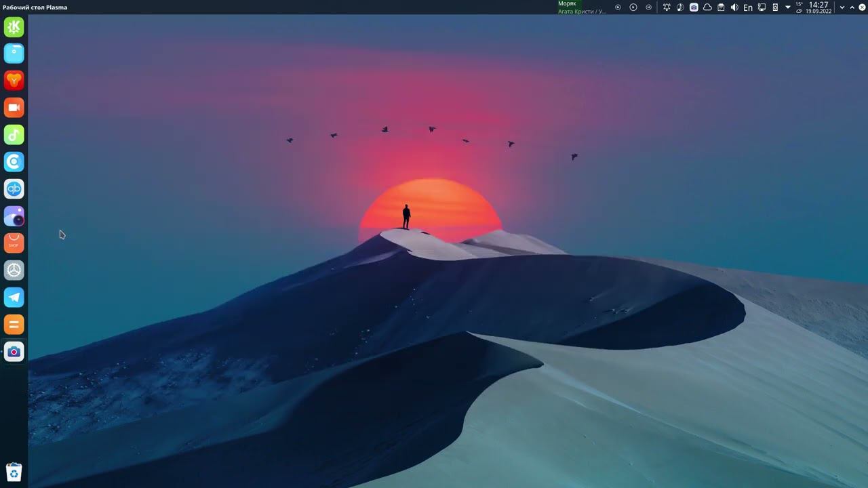Open the Trash bin

pos(14,472)
